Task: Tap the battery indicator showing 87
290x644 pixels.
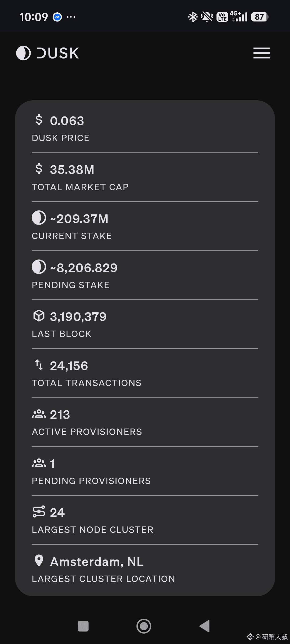Action: click(x=259, y=17)
